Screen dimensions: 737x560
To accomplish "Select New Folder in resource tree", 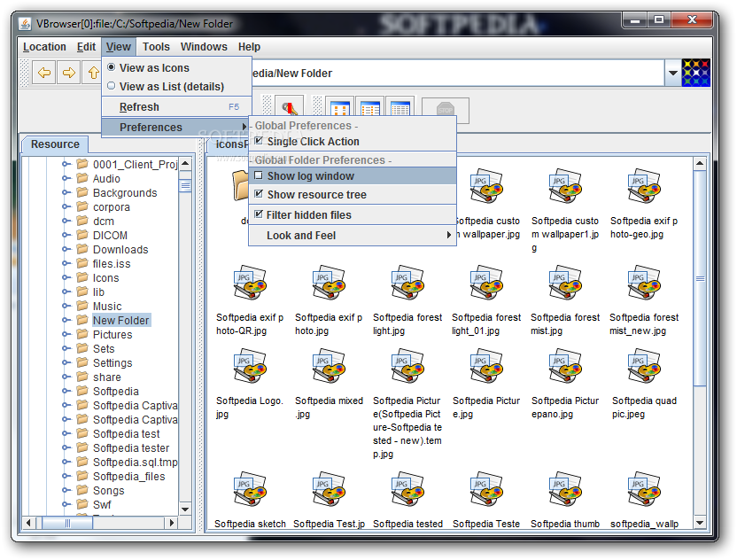I will tap(120, 320).
